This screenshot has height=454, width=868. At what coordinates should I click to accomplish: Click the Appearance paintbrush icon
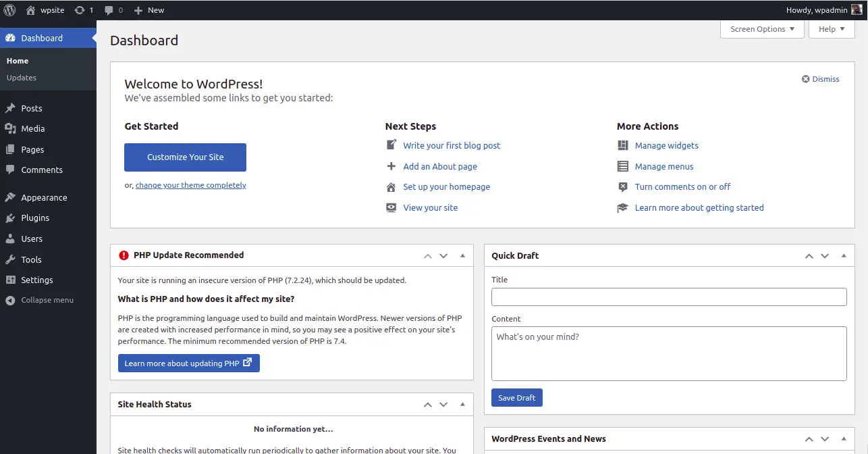click(x=10, y=197)
